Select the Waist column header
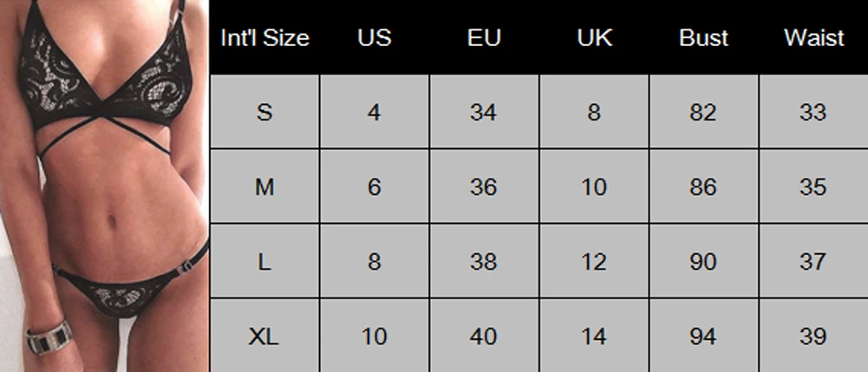This screenshot has width=868, height=372. tap(813, 37)
